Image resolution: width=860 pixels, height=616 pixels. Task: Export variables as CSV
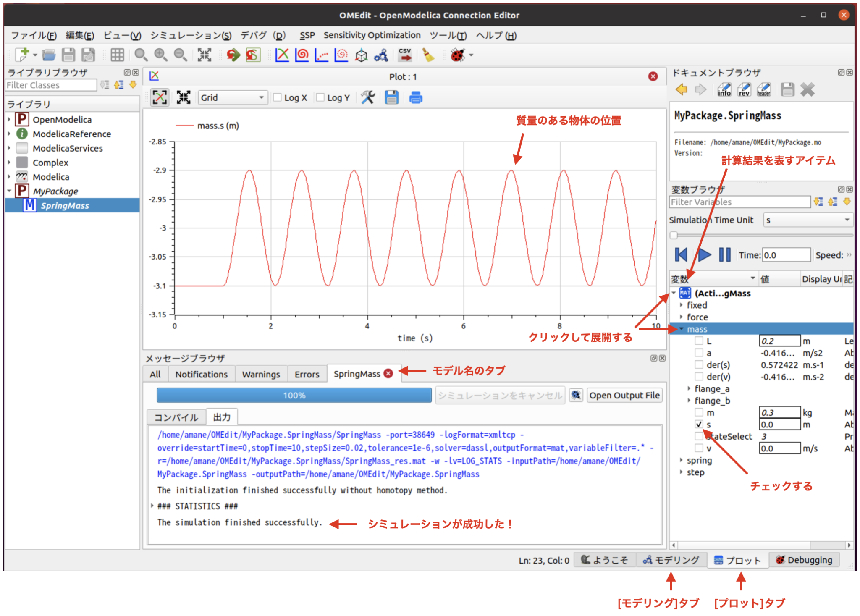tap(404, 55)
